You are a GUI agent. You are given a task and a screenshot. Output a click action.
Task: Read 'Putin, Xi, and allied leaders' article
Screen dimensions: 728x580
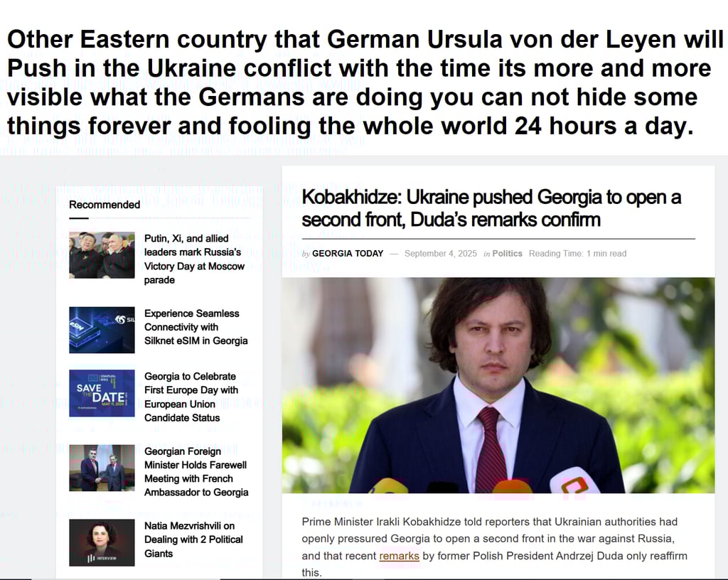tap(194, 259)
